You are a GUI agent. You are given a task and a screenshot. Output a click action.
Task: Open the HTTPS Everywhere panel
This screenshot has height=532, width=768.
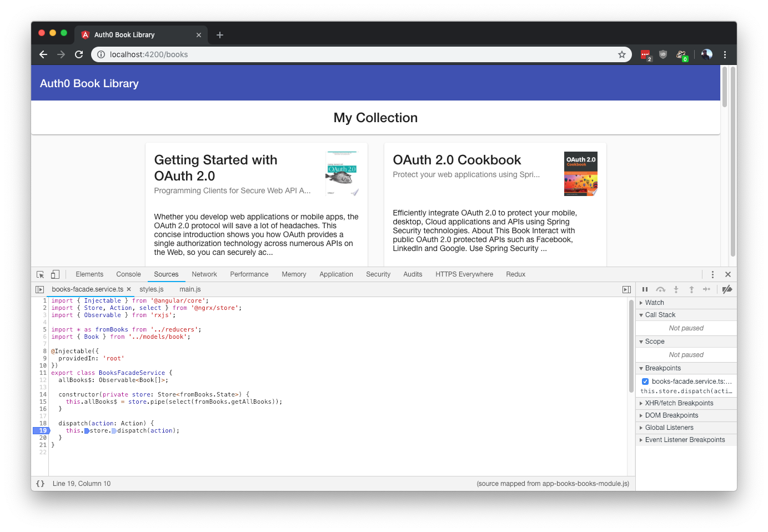click(x=464, y=274)
